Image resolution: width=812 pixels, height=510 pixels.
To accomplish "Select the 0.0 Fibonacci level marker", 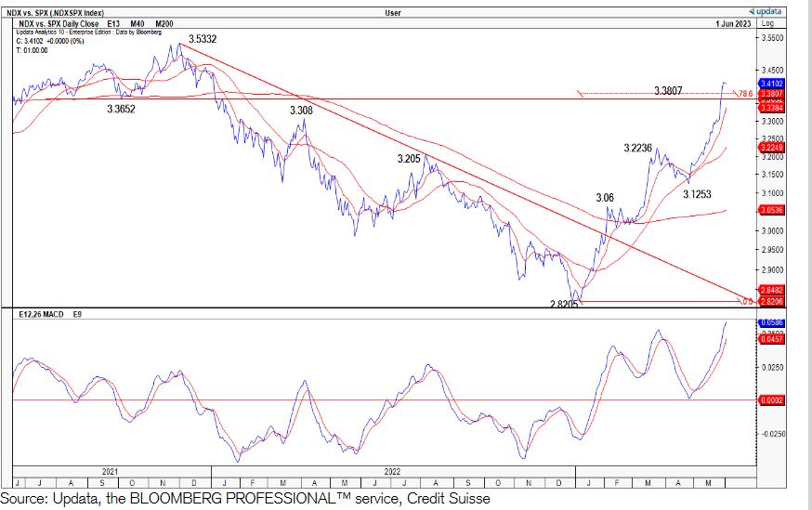I will coord(746,301).
